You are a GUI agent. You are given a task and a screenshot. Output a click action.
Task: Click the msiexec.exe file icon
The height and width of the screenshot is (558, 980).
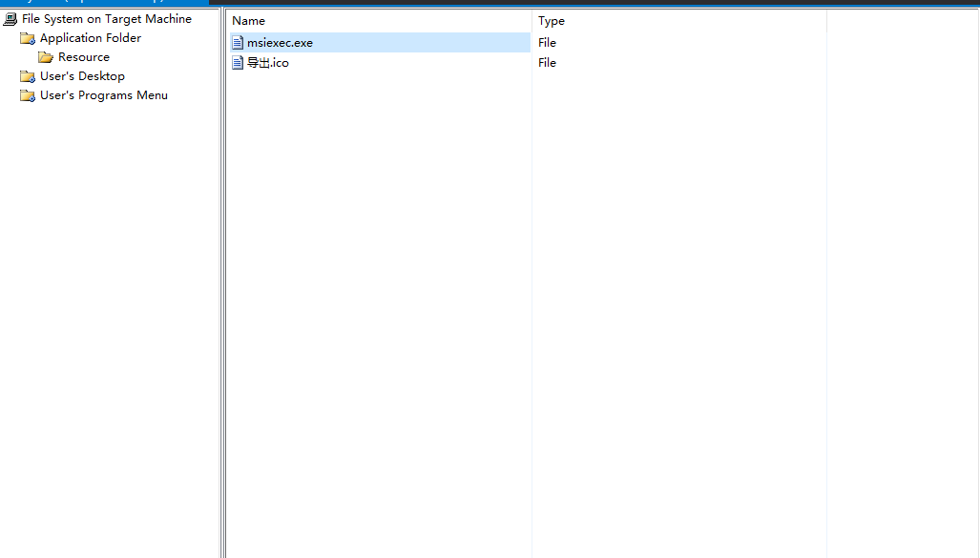point(238,43)
